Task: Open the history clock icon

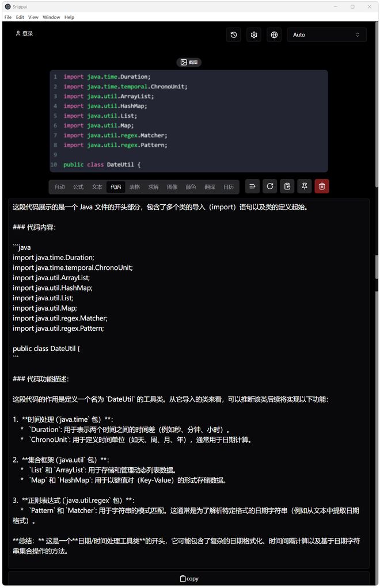Action: pyautogui.click(x=234, y=35)
